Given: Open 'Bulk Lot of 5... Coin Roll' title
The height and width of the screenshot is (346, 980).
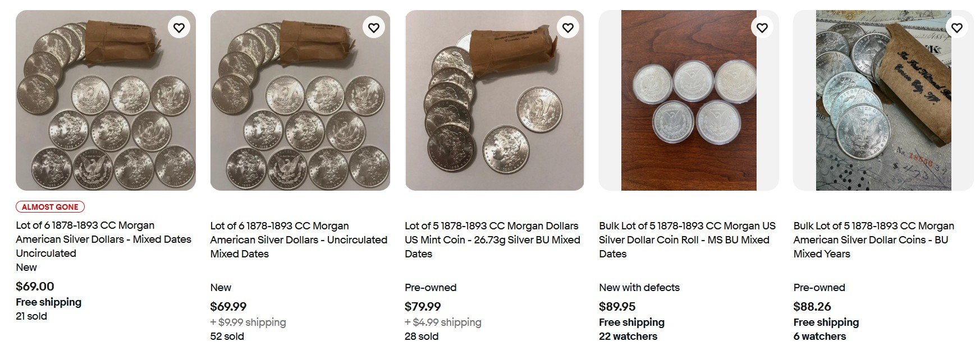Looking at the screenshot, I should (687, 239).
